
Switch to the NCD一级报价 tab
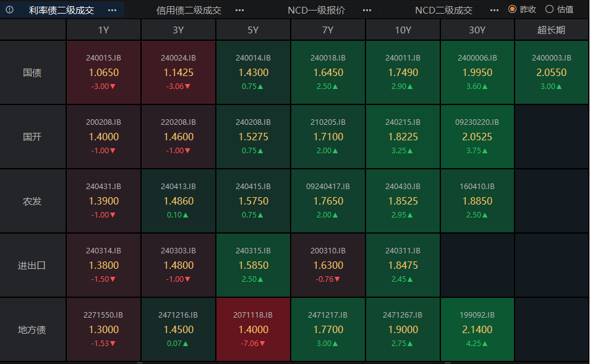click(316, 10)
